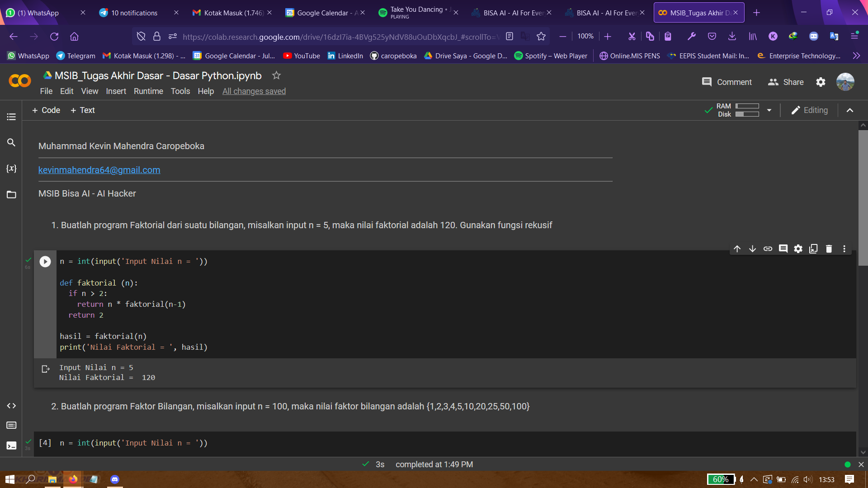Open the Find and replace panel

pyautogui.click(x=11, y=143)
